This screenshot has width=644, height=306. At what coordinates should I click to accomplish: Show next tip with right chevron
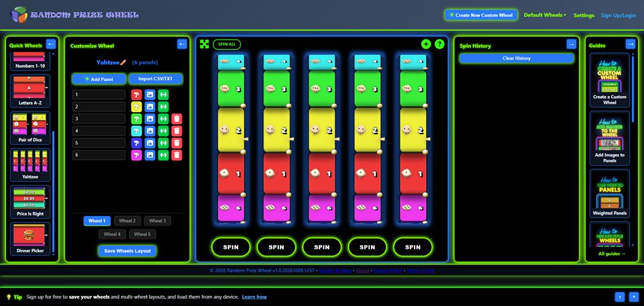point(620,297)
